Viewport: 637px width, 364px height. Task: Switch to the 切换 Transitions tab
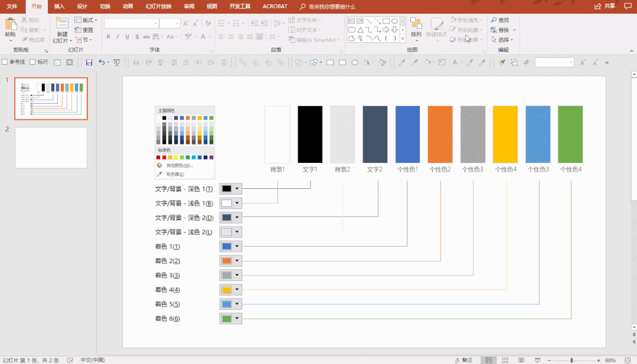tap(105, 6)
